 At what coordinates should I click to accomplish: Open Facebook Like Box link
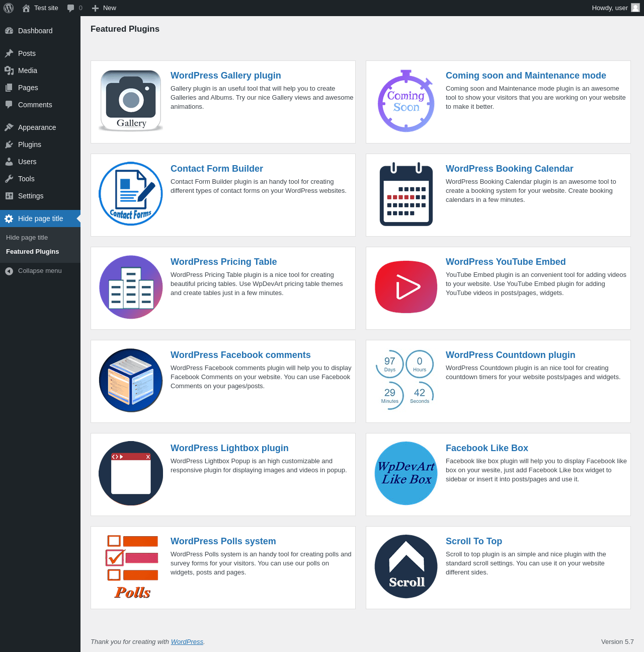[487, 448]
